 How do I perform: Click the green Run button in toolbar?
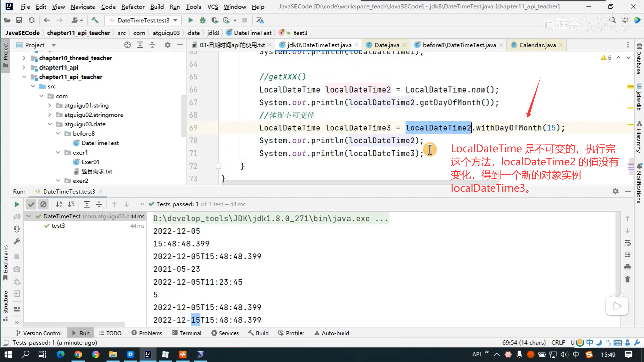point(190,20)
